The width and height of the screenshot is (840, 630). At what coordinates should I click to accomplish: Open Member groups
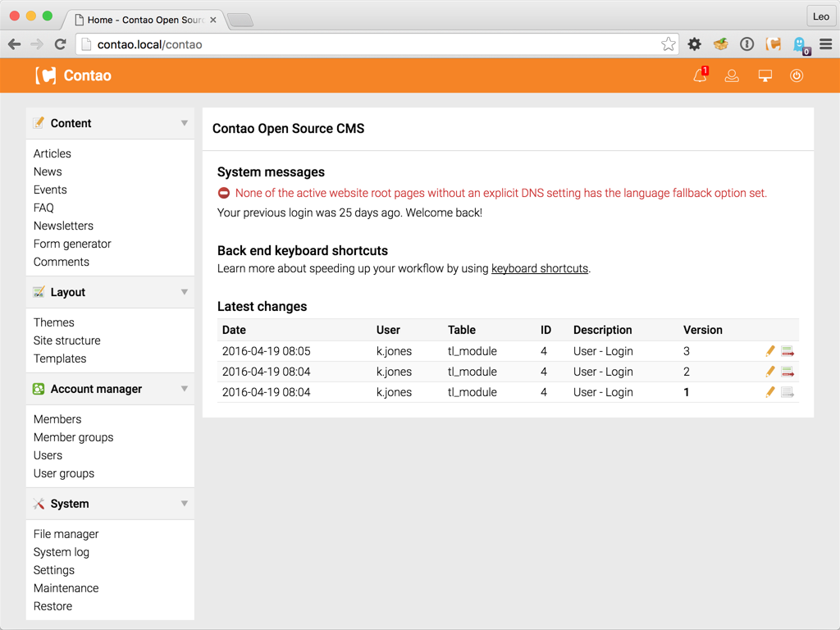(x=73, y=438)
